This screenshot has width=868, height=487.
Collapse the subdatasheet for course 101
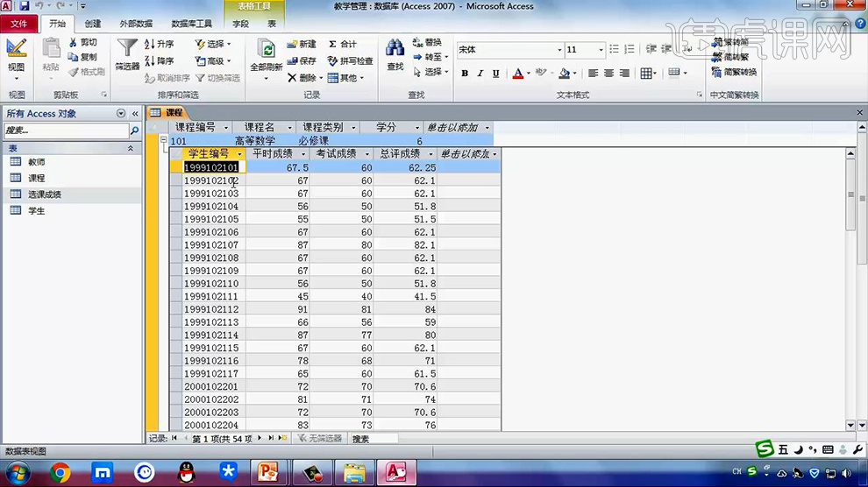coord(164,140)
